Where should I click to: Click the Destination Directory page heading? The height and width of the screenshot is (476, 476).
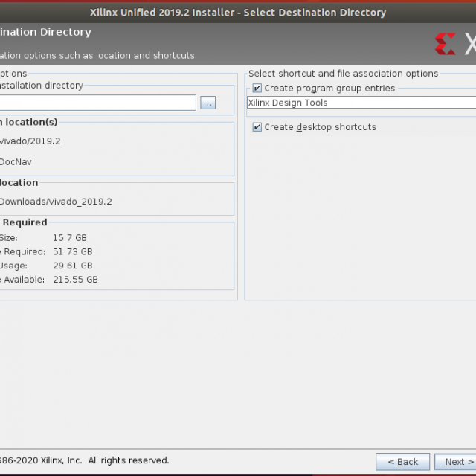tap(45, 33)
